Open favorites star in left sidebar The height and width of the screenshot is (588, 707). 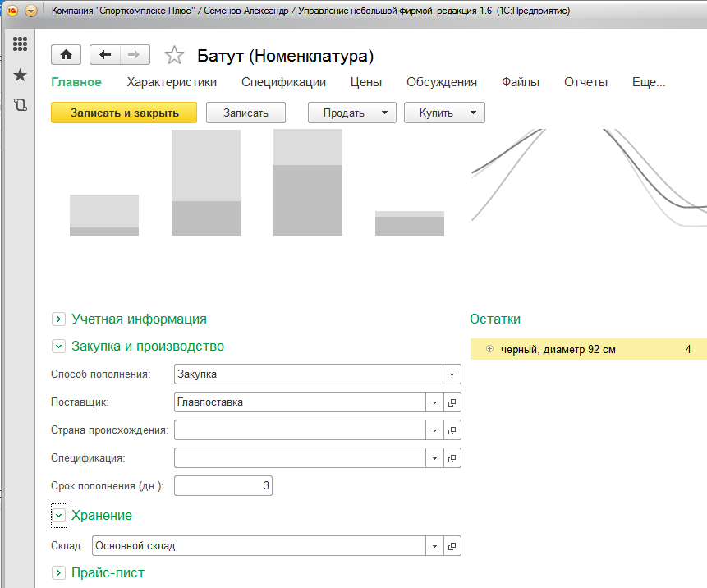pyautogui.click(x=21, y=76)
